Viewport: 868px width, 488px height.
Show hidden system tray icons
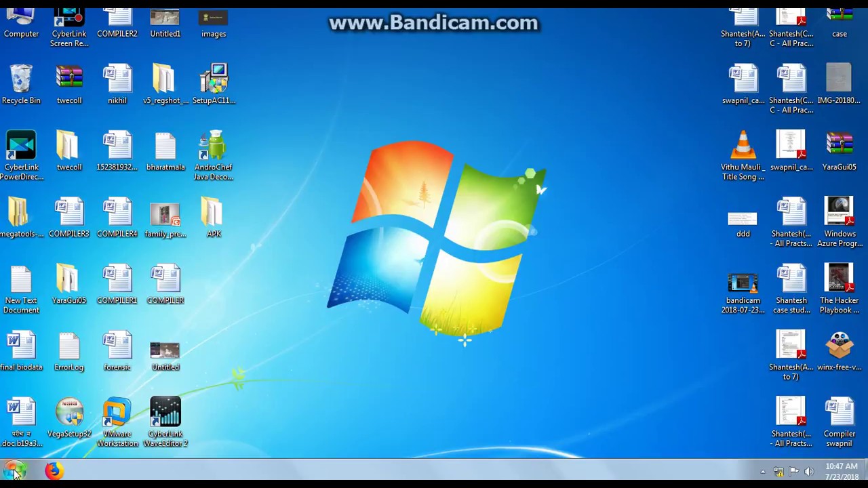[763, 472]
